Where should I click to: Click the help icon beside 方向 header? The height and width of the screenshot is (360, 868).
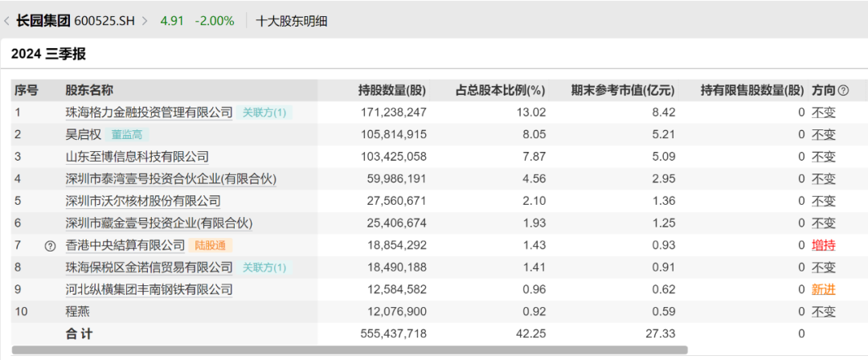tap(843, 91)
